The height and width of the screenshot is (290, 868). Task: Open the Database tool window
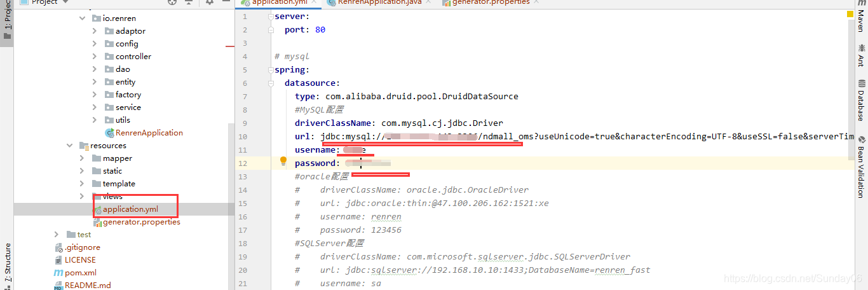[861, 100]
